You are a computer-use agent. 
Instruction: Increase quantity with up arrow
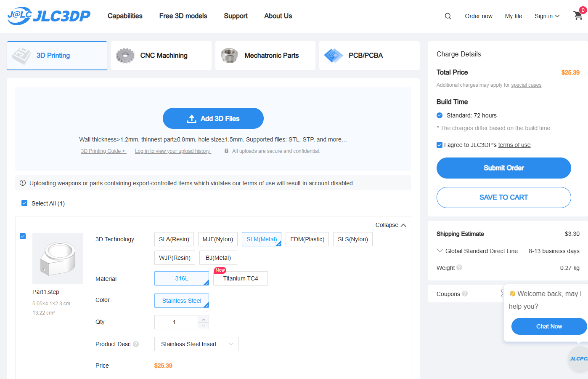204,319
